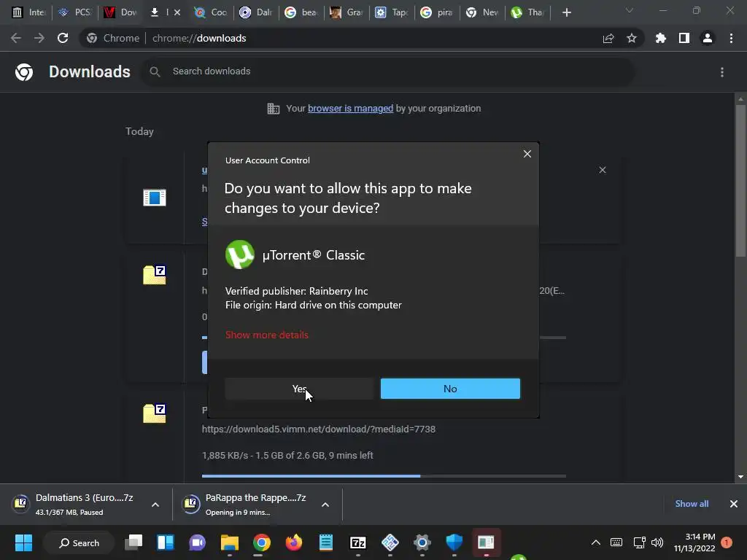Open the Extensions puzzle icon

click(660, 38)
